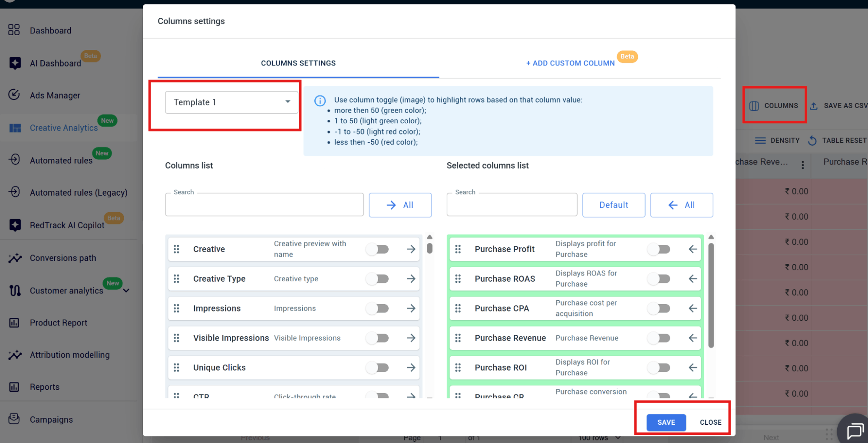Open Attribution modelling icon

[x=15, y=354]
